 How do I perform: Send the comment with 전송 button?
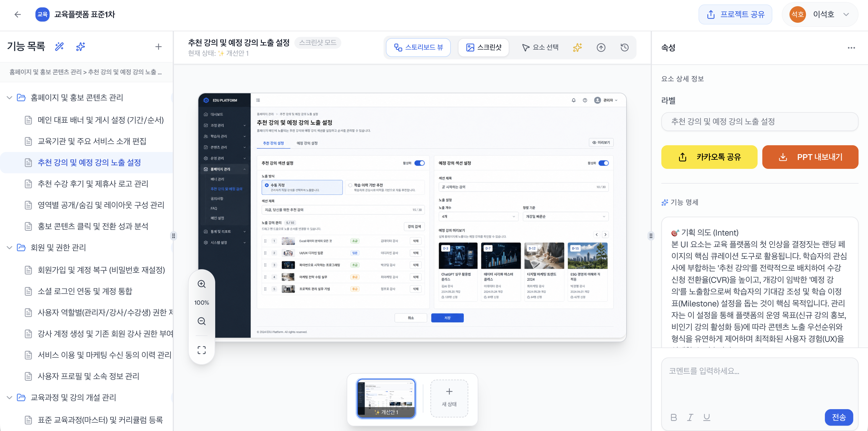pos(839,417)
